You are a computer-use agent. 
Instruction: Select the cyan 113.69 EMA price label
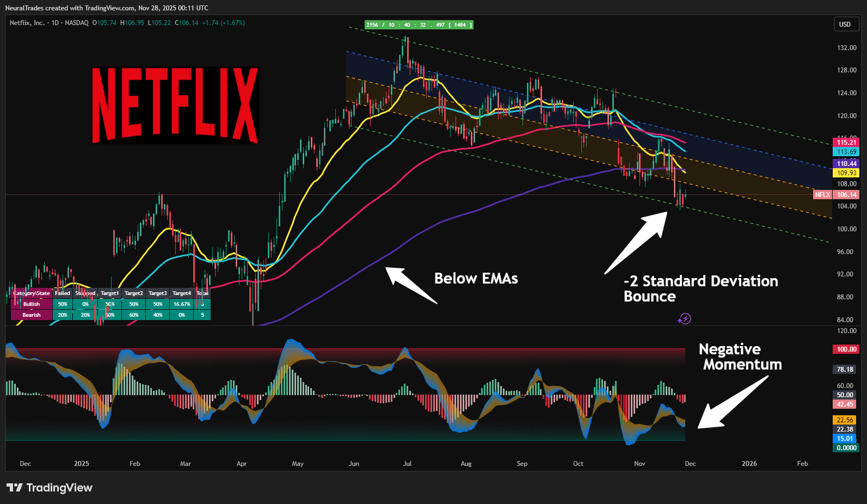(x=846, y=152)
